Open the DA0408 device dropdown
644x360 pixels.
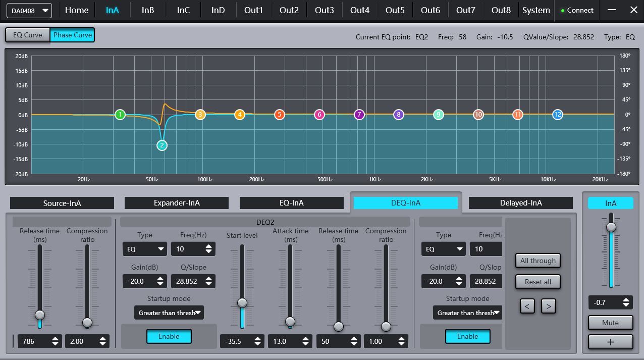click(29, 10)
